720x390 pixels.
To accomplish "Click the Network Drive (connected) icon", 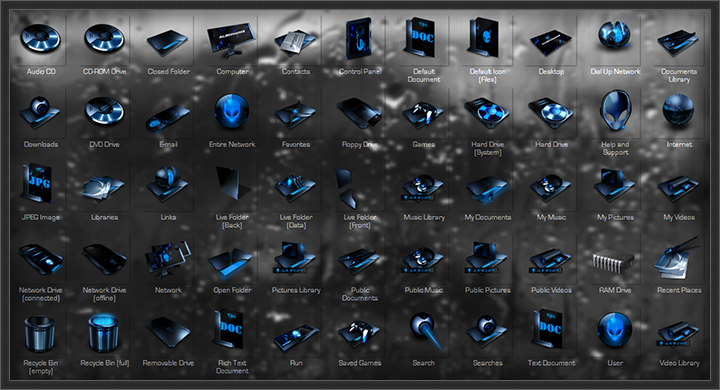I will [x=40, y=260].
